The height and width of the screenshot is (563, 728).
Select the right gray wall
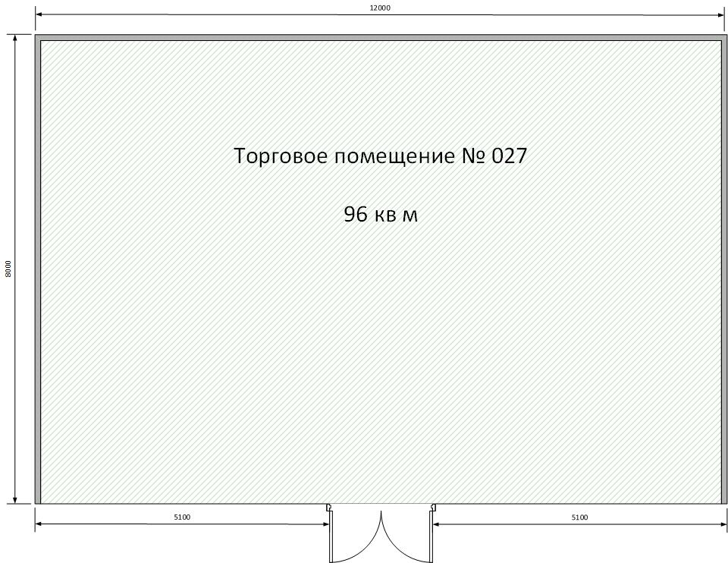click(723, 269)
